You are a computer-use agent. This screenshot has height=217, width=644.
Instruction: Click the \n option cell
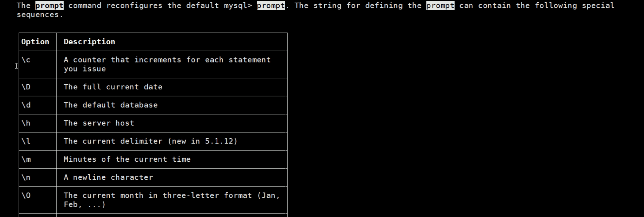[26, 177]
